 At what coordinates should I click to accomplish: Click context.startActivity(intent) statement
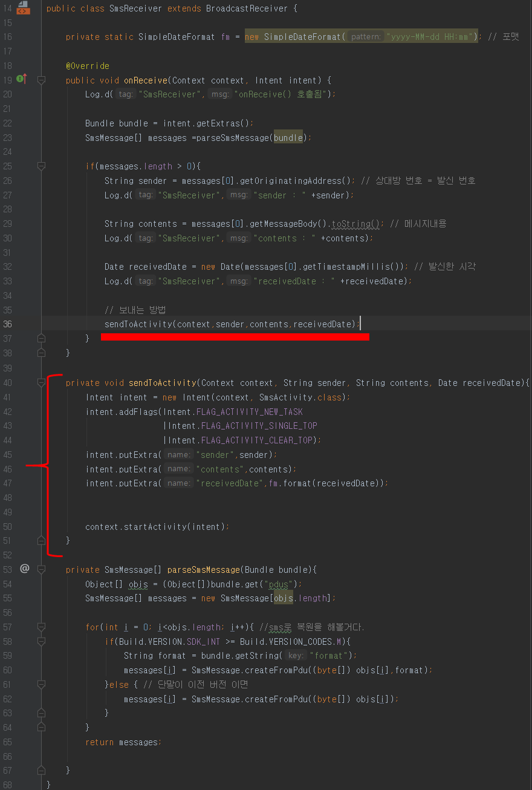tap(157, 527)
